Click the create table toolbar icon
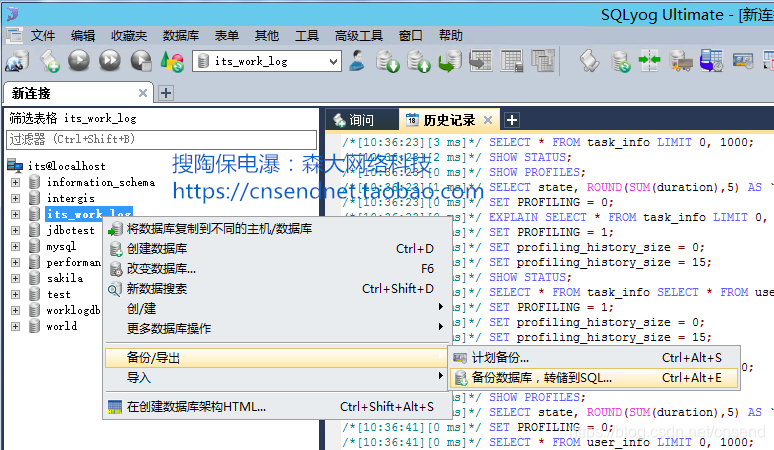Image resolution: width=774 pixels, height=450 pixels. click(x=481, y=61)
